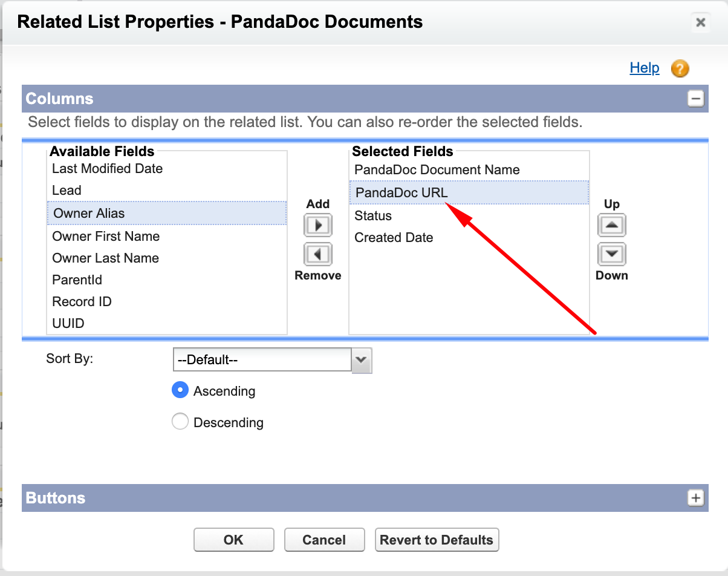Select Owner Alias in Available Fields

167,213
